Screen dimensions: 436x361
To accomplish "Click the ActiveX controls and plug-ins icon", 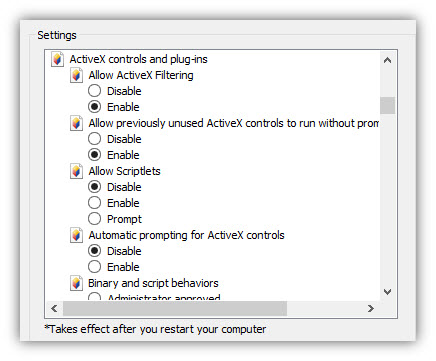I will [57, 59].
